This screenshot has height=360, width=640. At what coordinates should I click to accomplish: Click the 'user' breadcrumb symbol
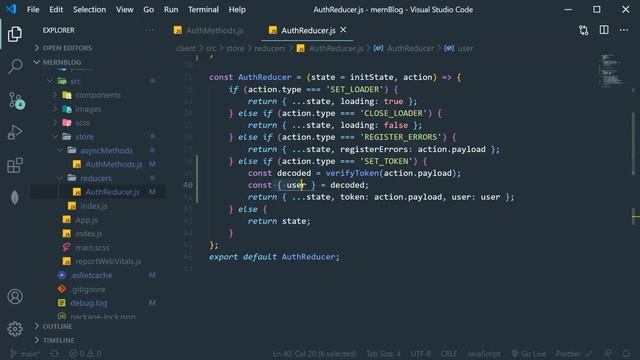coord(464,49)
